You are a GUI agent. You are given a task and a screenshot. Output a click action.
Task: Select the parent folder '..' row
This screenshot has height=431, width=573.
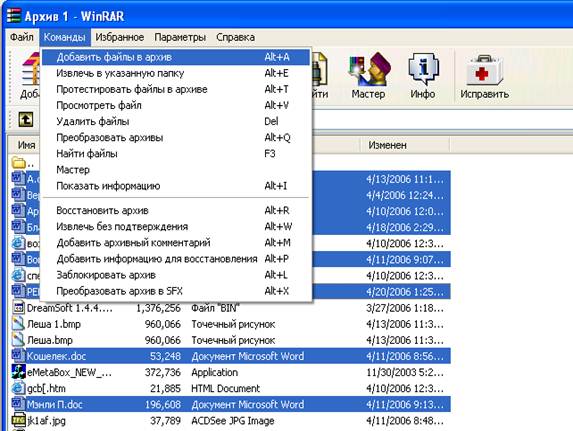[x=23, y=163]
